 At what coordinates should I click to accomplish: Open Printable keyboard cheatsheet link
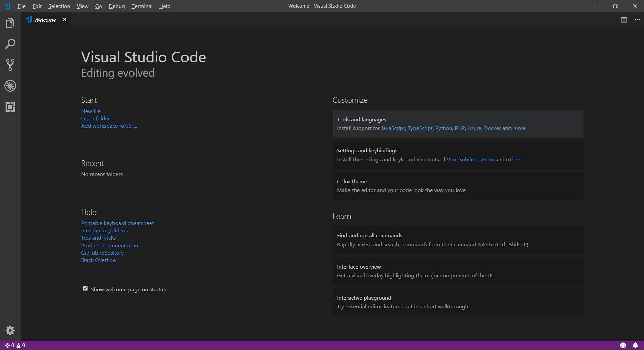(x=117, y=223)
